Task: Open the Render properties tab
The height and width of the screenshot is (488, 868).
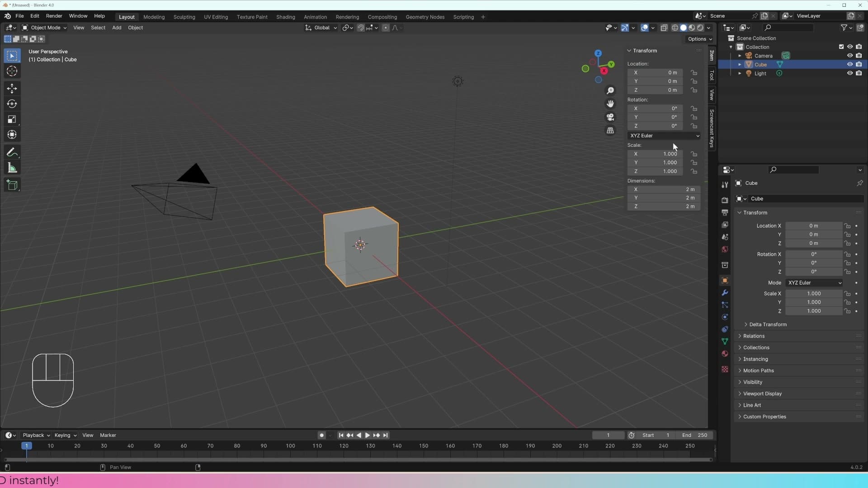Action: [x=725, y=200]
